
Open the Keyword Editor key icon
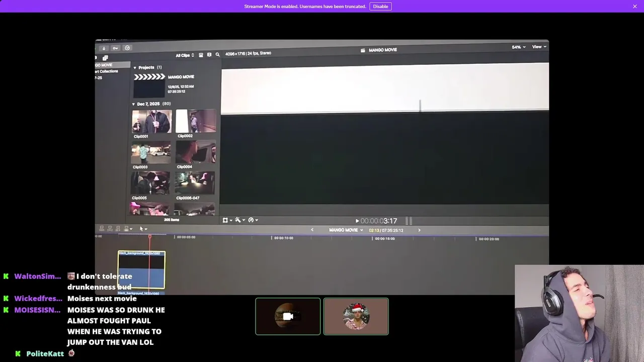115,48
